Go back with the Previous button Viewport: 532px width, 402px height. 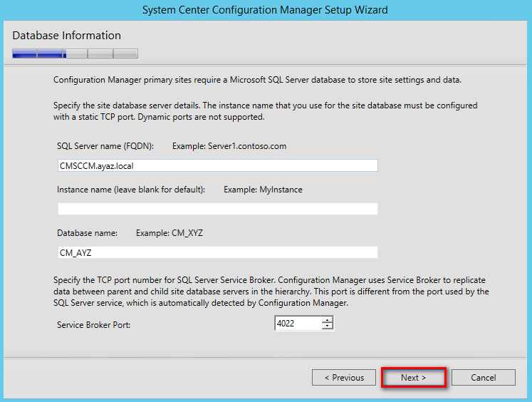pos(344,378)
